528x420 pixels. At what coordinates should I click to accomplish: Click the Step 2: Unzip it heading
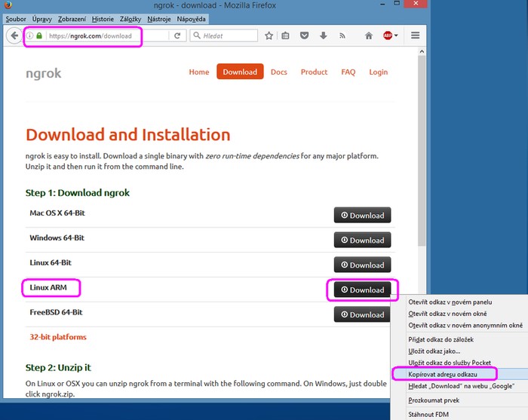tap(58, 367)
